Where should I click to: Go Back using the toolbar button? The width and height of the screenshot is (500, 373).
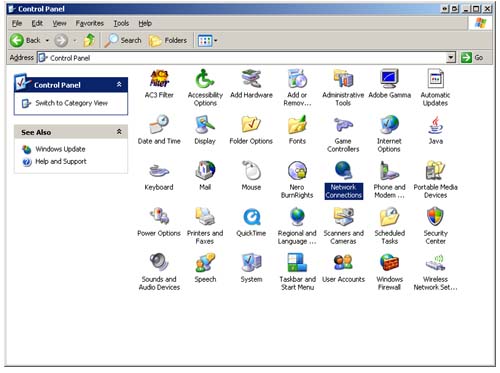25,40
